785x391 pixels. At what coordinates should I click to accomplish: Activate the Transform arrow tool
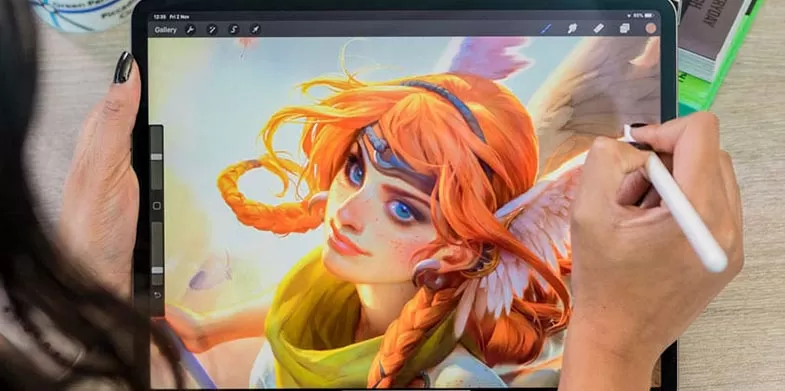pos(255,30)
